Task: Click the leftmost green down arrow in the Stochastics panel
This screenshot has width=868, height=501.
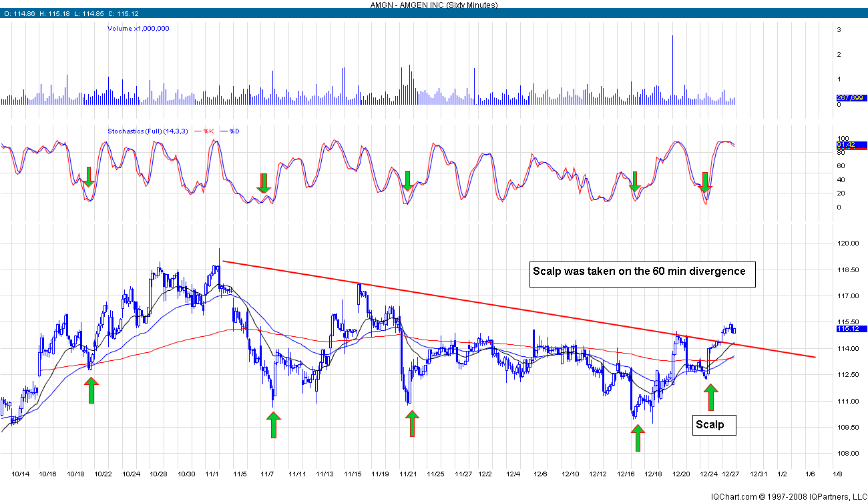Action: point(88,178)
